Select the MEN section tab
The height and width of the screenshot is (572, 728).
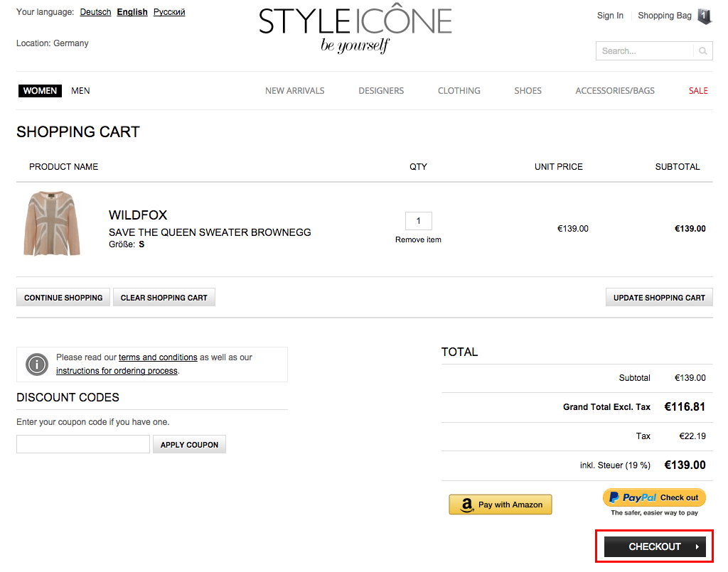[80, 91]
